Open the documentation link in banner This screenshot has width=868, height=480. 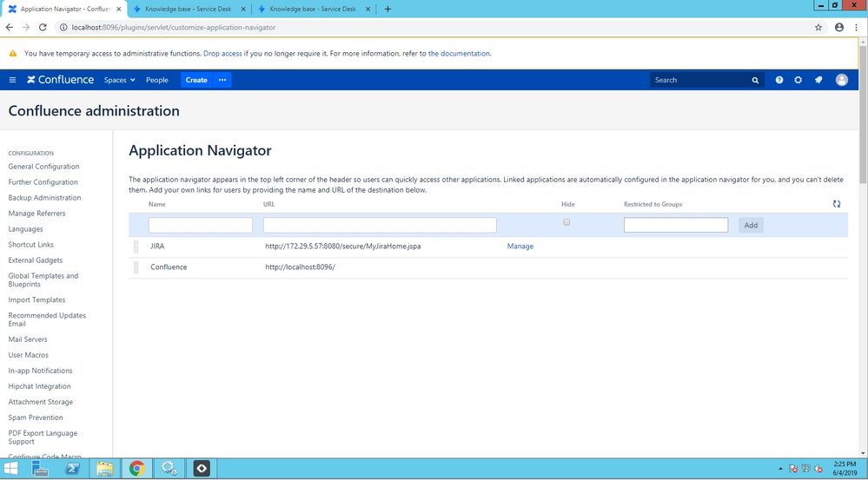point(459,54)
